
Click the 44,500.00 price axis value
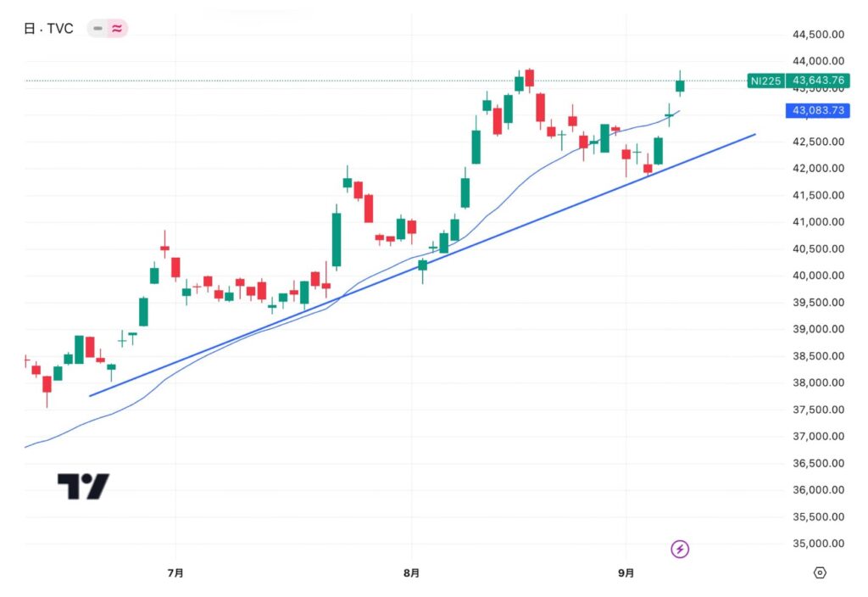click(x=818, y=34)
